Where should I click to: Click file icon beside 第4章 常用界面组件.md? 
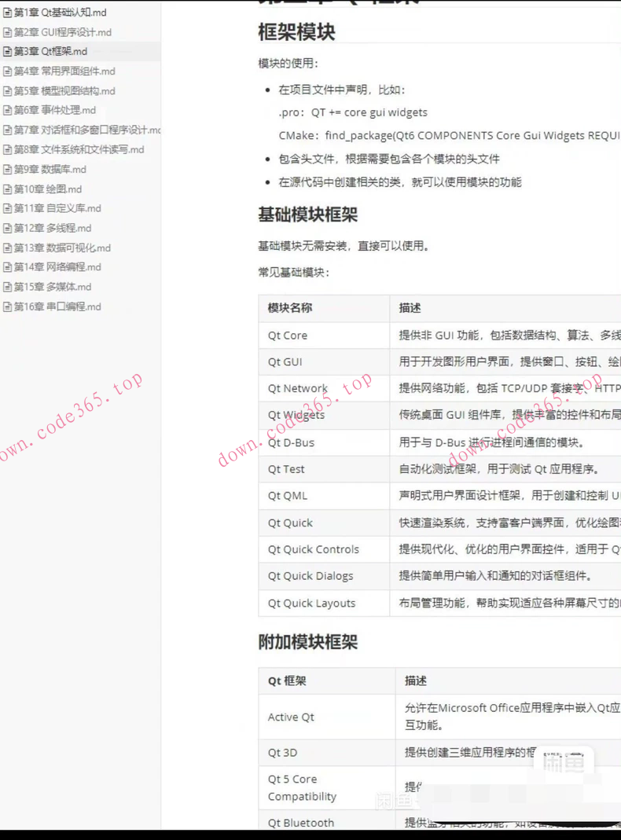coord(8,72)
